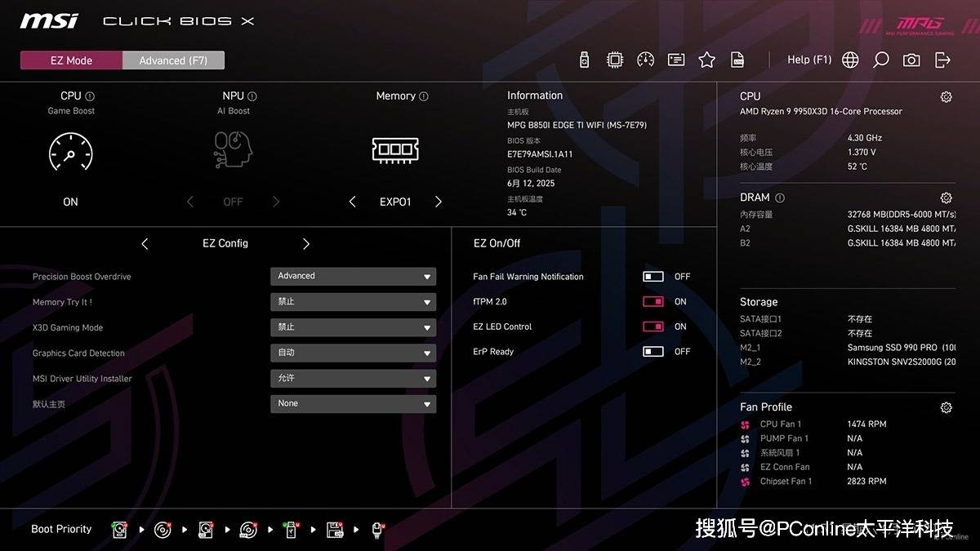Click the Memory info circle icon

coord(423,96)
